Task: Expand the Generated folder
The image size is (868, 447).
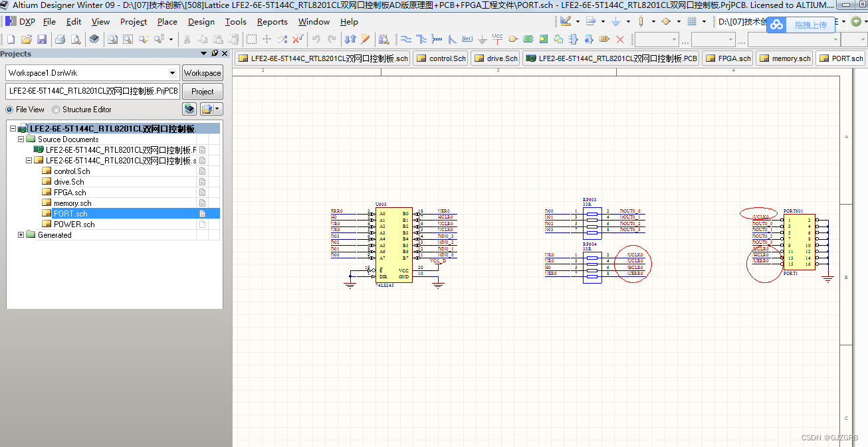Action: 21,234
